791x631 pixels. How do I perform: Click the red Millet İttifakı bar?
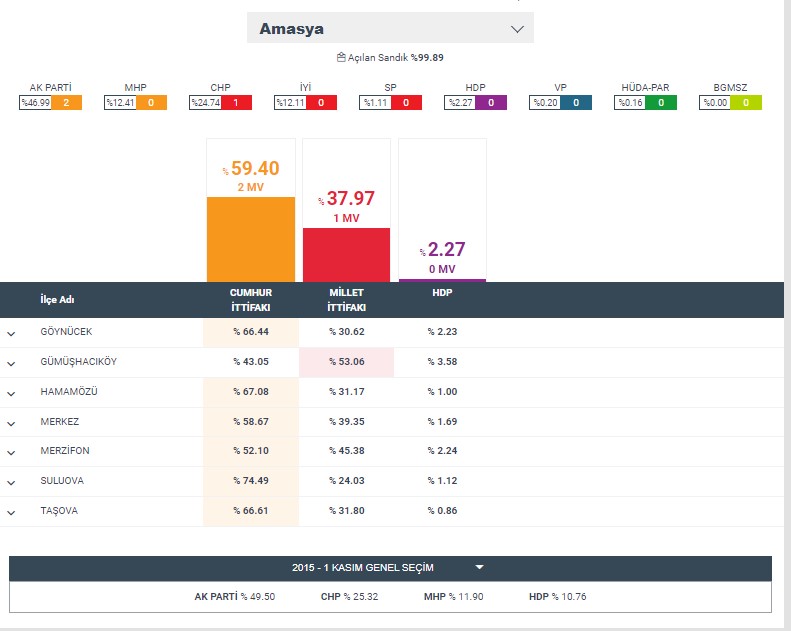click(346, 255)
